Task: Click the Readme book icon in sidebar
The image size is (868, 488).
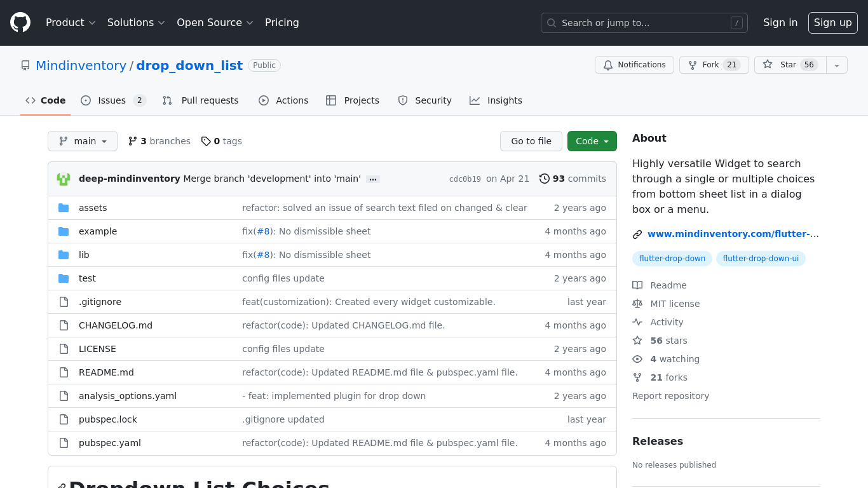Action: (x=637, y=285)
